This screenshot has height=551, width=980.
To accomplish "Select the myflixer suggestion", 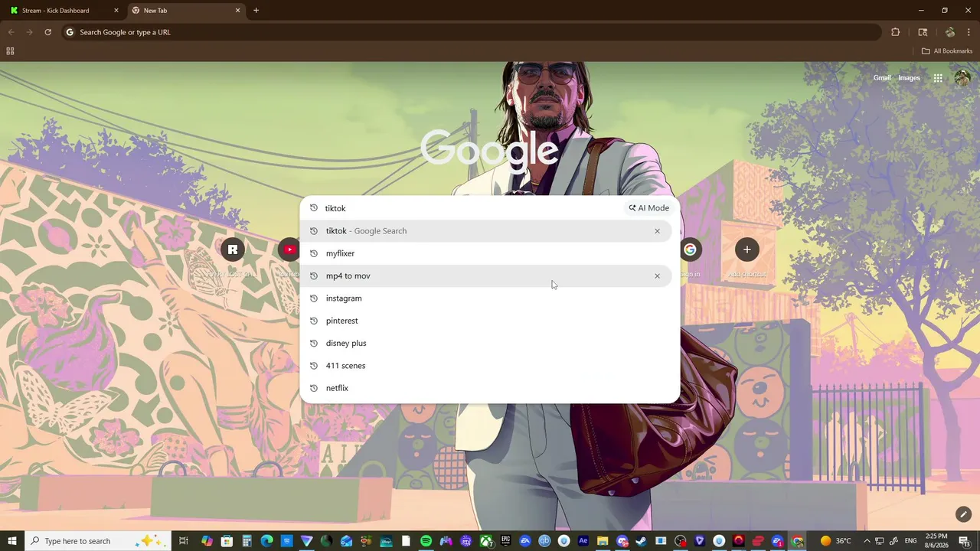I will [485, 253].
